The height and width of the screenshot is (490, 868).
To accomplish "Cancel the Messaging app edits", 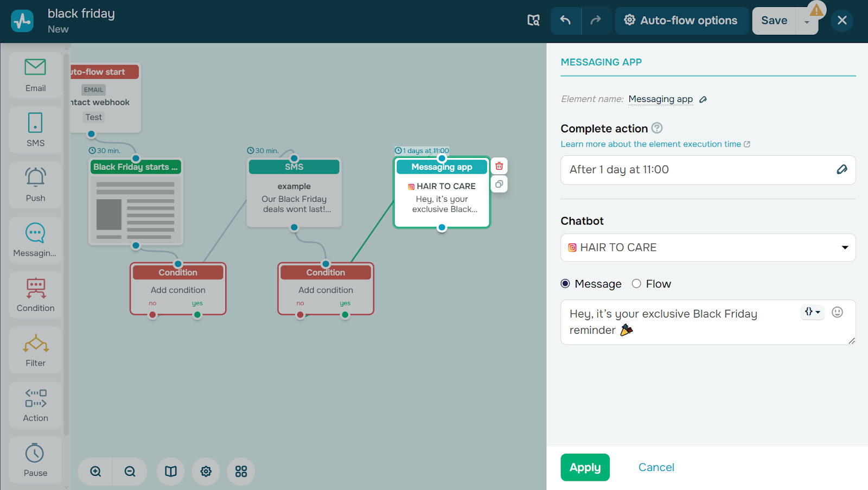I will pos(656,467).
